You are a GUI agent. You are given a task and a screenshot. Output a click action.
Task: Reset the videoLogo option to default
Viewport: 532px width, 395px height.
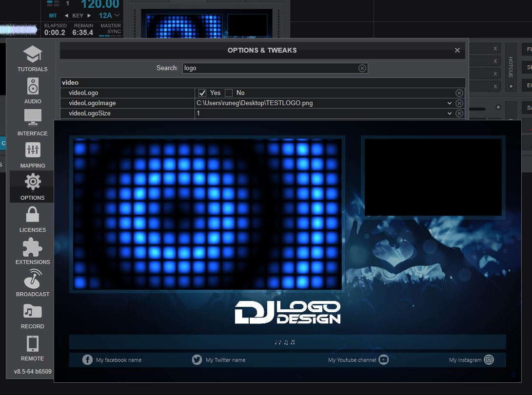click(459, 93)
